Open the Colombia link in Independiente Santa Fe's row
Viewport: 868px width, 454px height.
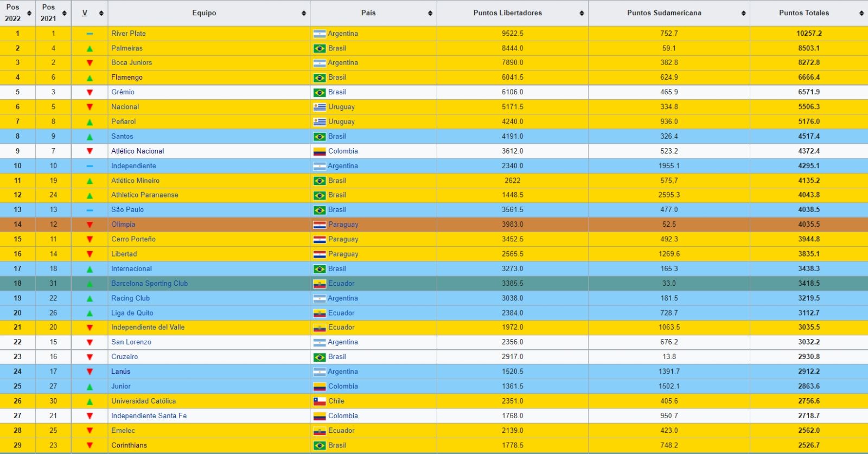[343, 416]
